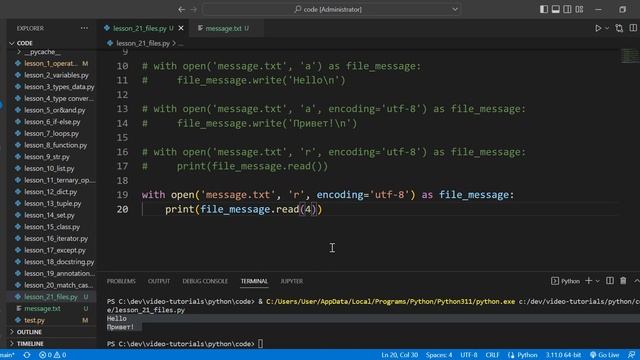Open lesson_15_class.py in Explorer
Screen dimensions: 640x360
[x=51, y=227]
